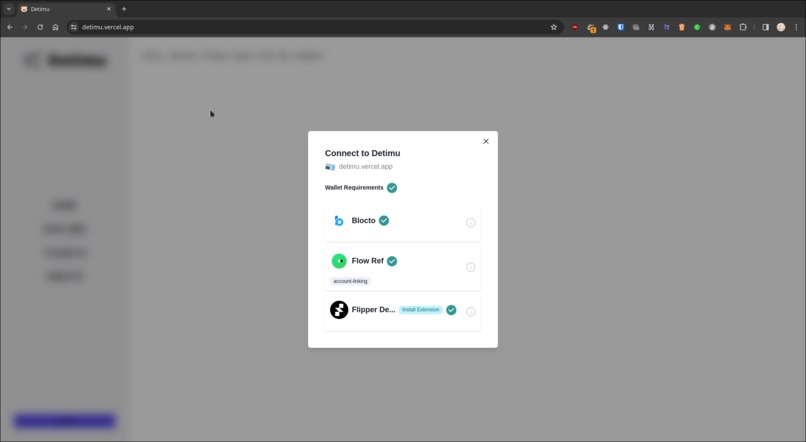806x442 pixels.
Task: Click the check mark beside Install Extension
Action: tap(451, 310)
